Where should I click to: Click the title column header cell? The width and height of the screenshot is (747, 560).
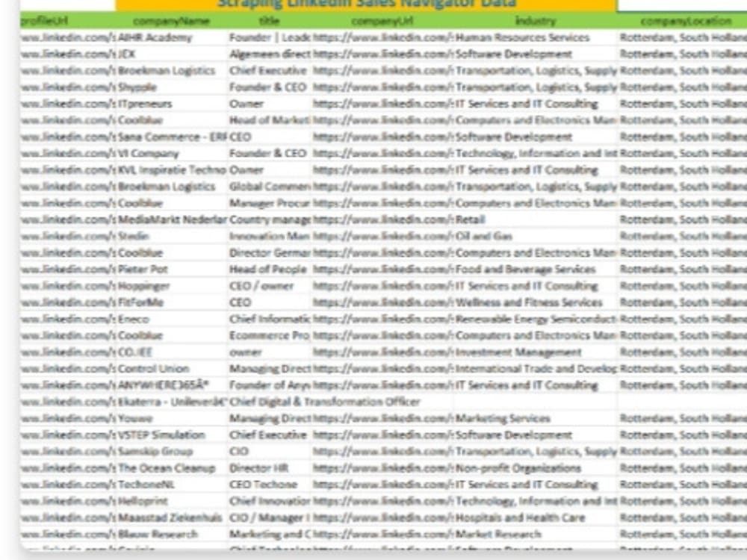(x=270, y=21)
